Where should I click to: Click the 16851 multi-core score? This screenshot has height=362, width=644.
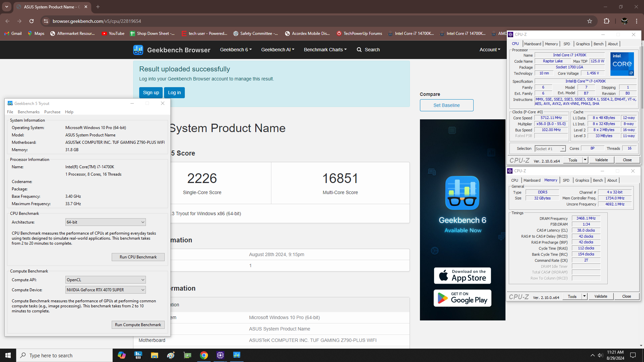tap(340, 178)
